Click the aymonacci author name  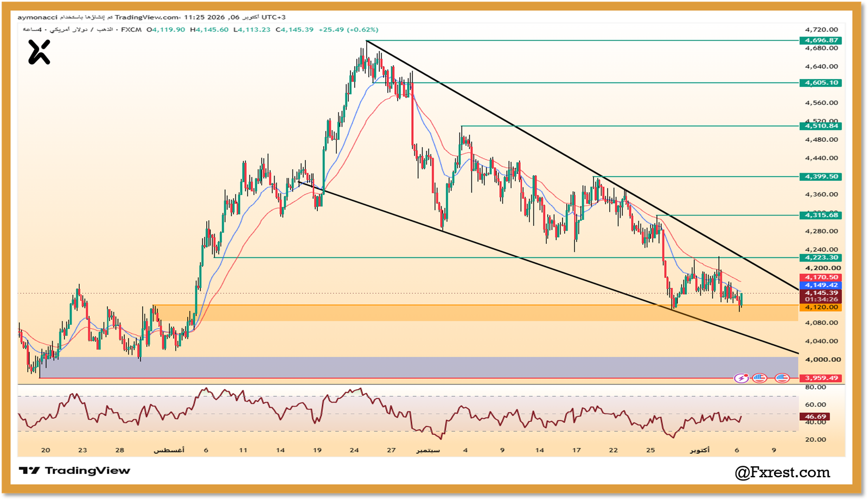click(x=37, y=17)
